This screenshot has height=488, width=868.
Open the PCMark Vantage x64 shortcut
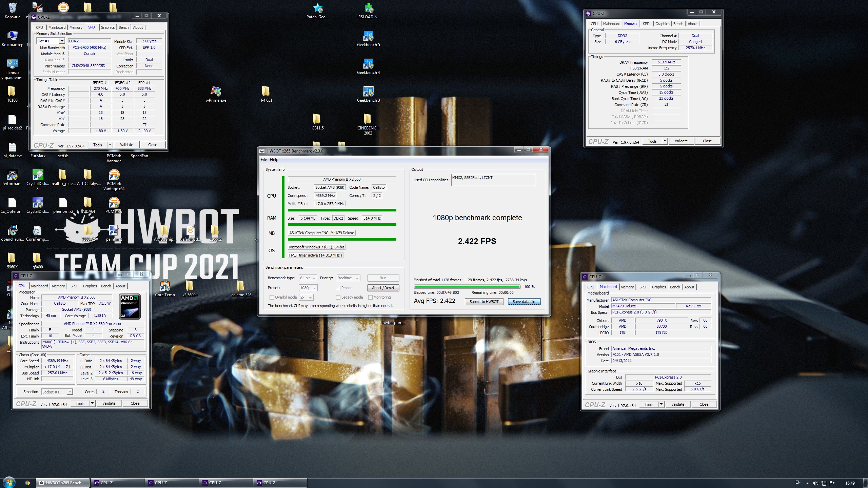click(114, 180)
